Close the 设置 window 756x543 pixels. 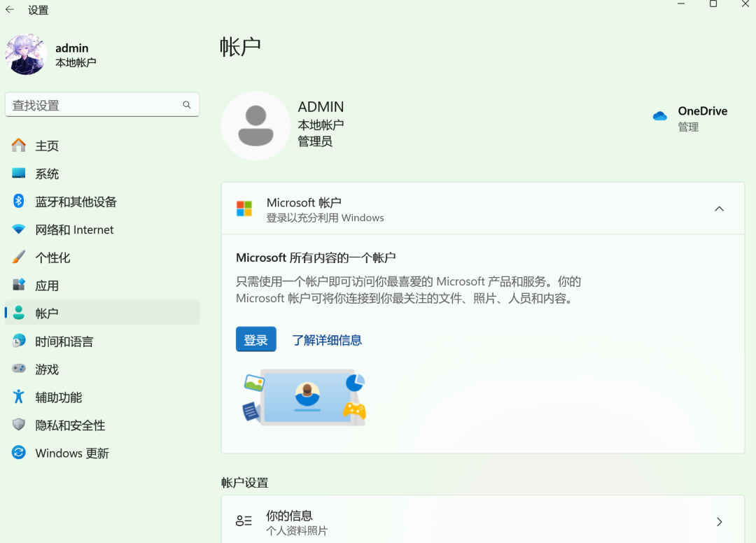(745, 4)
